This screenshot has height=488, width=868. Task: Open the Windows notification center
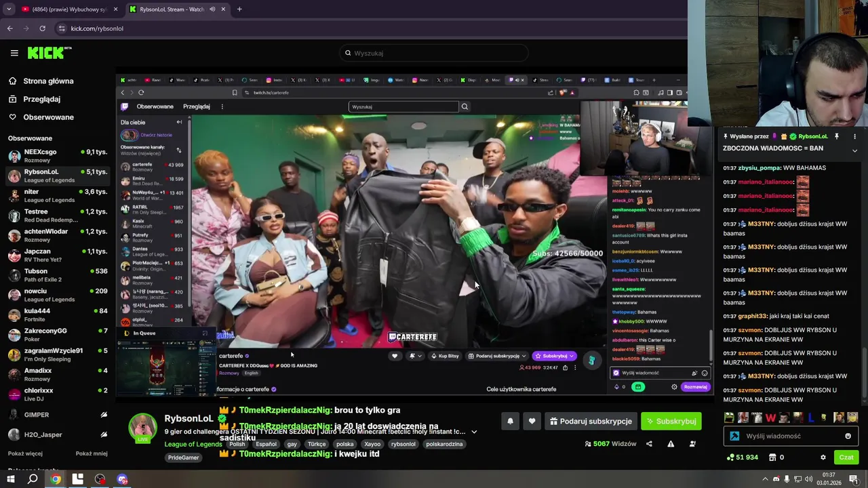point(853,479)
